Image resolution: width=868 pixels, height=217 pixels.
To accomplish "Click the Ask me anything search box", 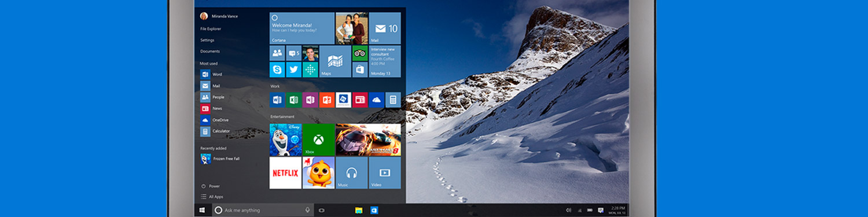I will pyautogui.click(x=263, y=210).
